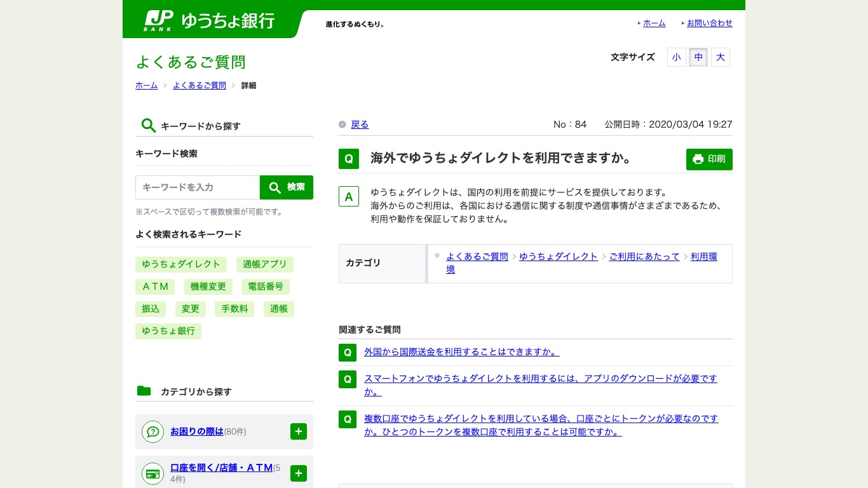Click the question-bubble icon beside お困りの際は
Screen dimensions: 868x488
coord(153,431)
